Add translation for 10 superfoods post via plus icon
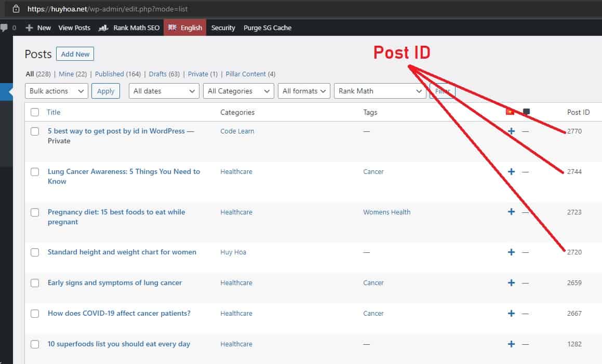Viewport: 602px width, 364px height. pyautogui.click(x=511, y=344)
